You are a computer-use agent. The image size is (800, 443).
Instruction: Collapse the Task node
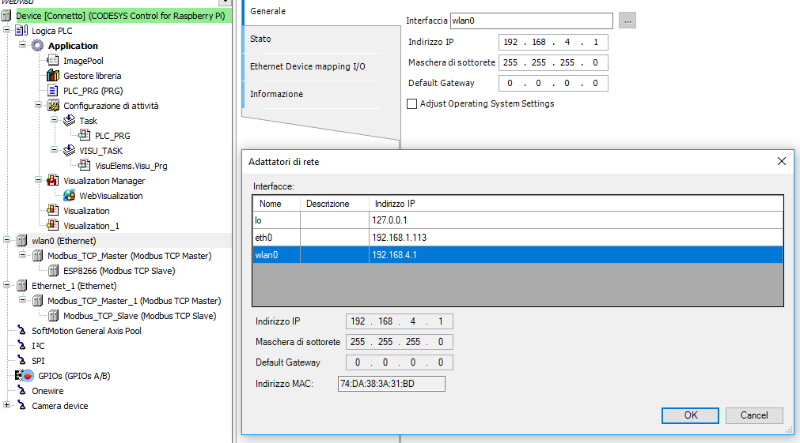[54, 120]
